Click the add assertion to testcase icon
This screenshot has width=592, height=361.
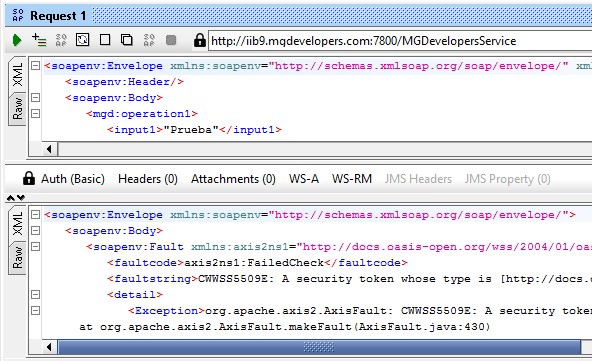pyautogui.click(x=39, y=40)
